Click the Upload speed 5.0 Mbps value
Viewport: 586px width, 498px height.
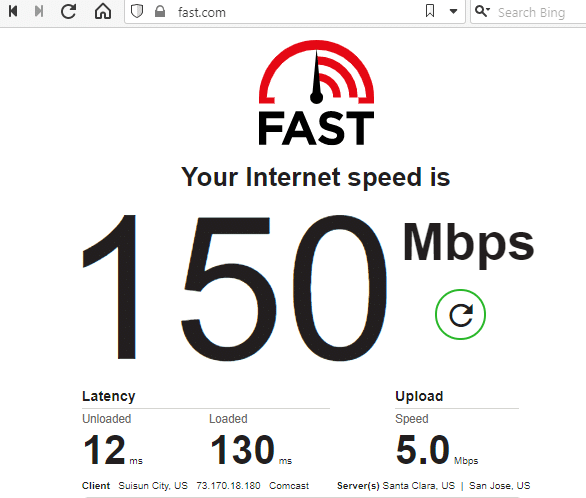pos(437,450)
